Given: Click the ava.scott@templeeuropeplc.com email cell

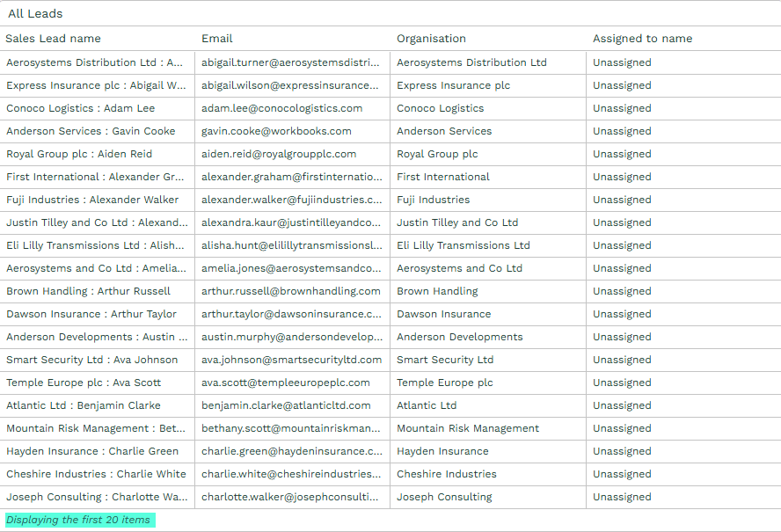Looking at the screenshot, I should (285, 383).
